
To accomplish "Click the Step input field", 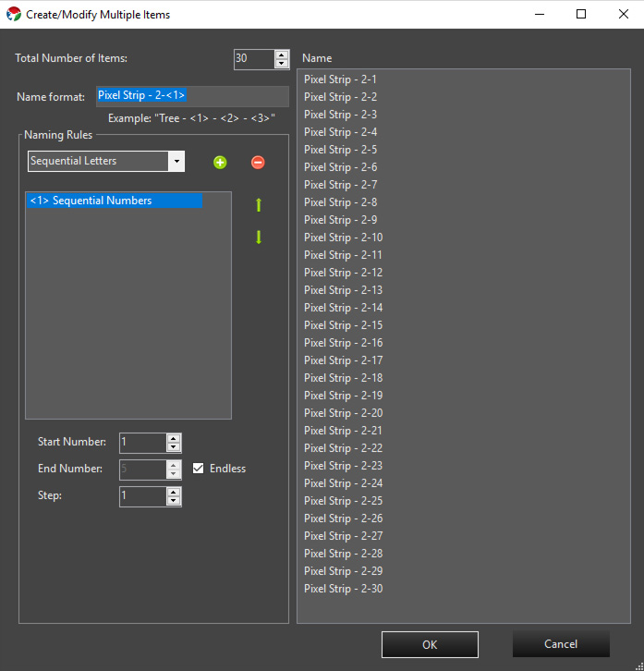I will tap(143, 496).
